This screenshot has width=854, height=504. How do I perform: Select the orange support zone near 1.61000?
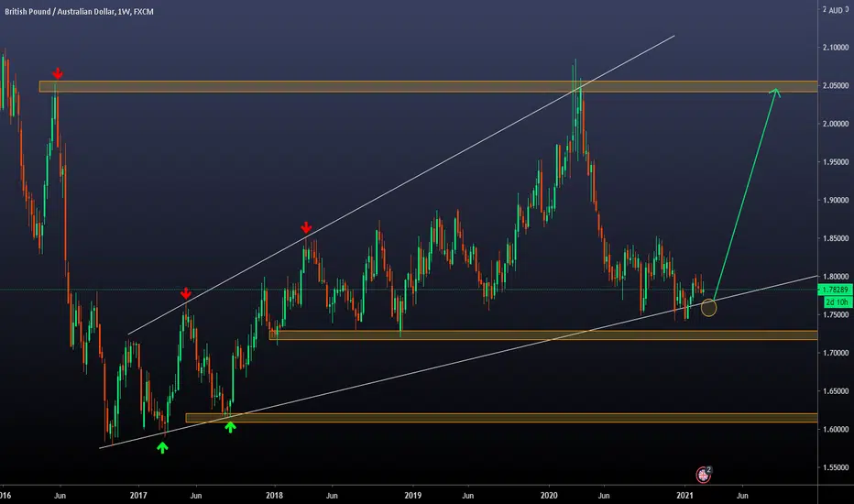click(x=501, y=418)
